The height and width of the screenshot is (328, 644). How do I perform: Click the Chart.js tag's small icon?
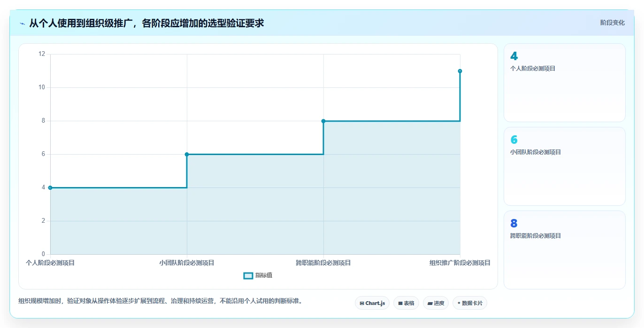(362, 304)
